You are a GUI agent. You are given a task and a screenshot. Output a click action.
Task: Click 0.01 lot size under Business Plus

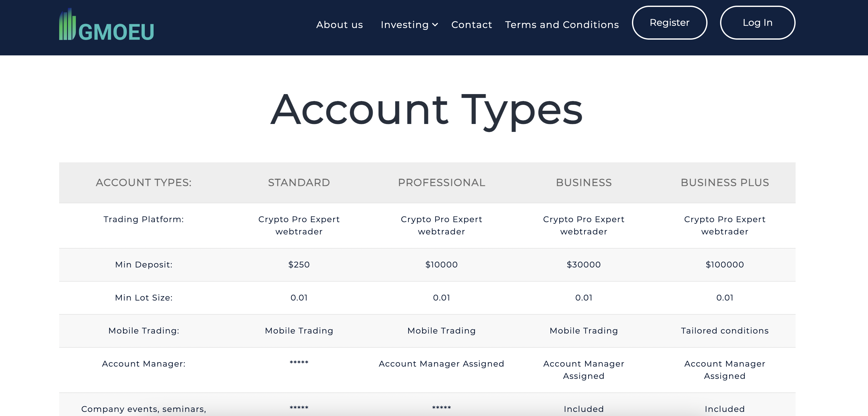point(725,297)
